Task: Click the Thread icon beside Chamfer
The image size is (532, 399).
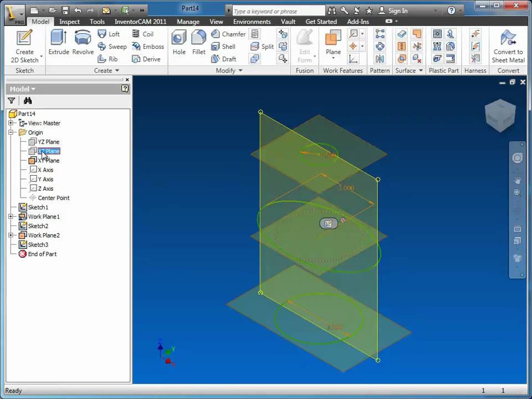Action: 254,34
